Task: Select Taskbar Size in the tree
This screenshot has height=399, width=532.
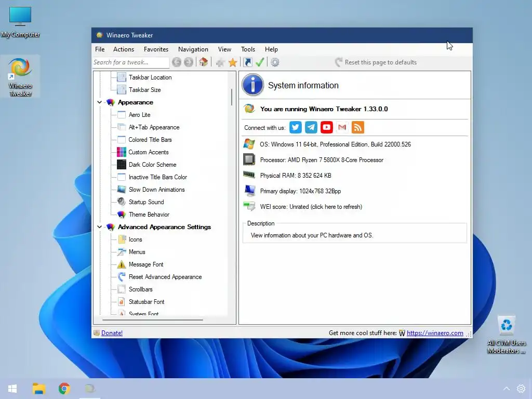Action: (x=144, y=90)
